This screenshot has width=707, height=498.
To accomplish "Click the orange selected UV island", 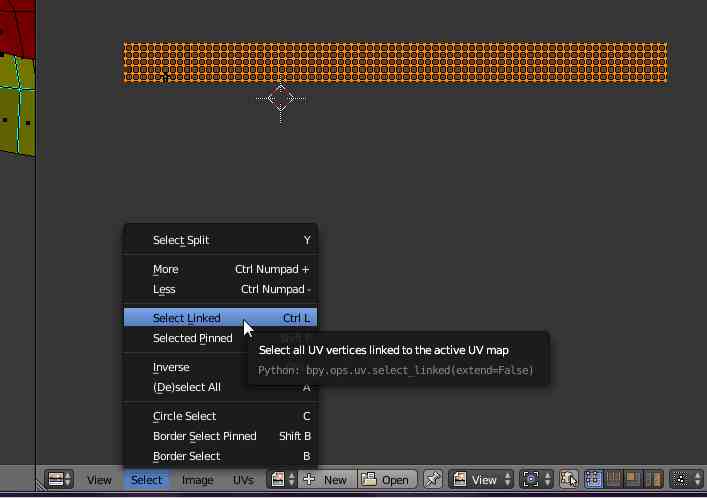I will [396, 62].
